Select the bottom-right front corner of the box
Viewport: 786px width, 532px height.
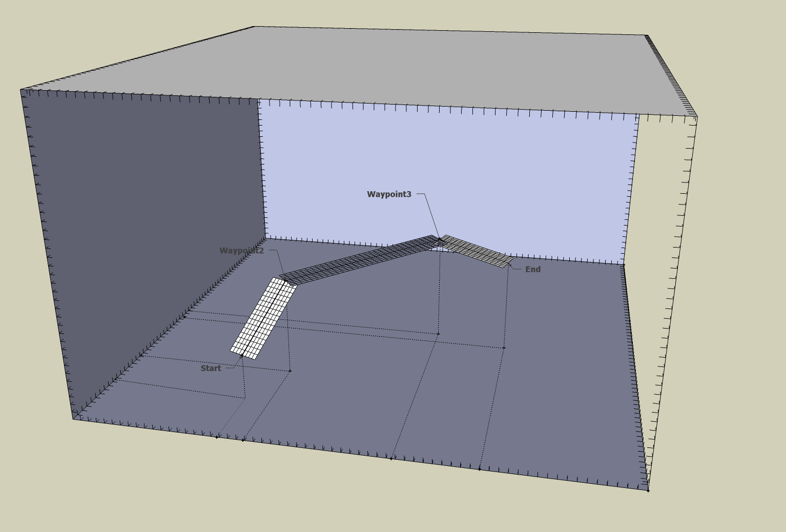648,490
